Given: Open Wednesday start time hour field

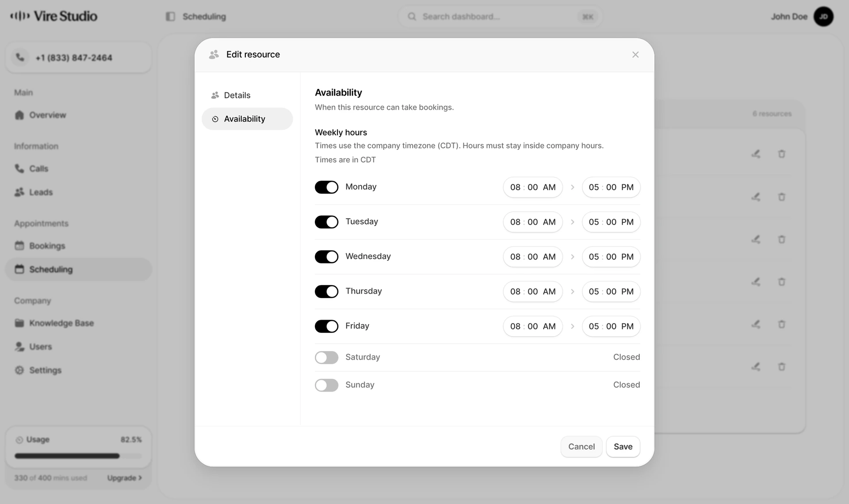Looking at the screenshot, I should click(515, 257).
